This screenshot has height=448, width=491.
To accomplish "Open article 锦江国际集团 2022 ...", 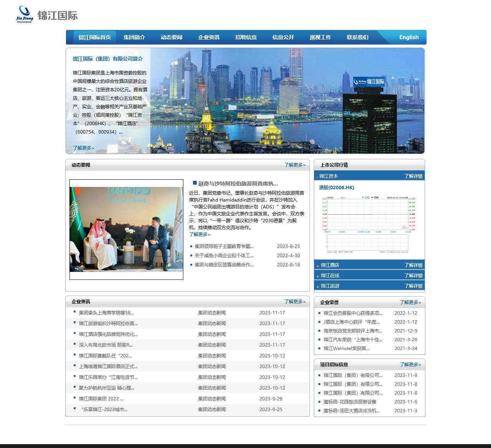I will tap(101, 399).
